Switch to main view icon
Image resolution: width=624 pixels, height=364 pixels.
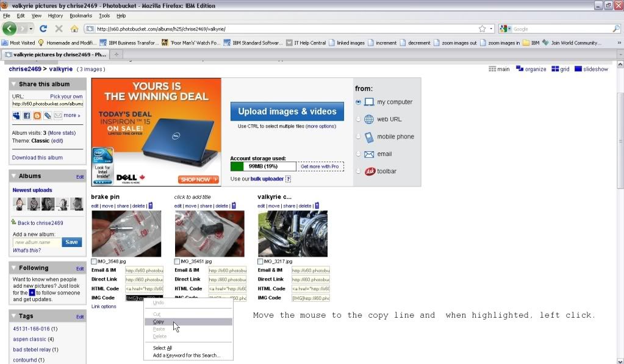coord(492,69)
